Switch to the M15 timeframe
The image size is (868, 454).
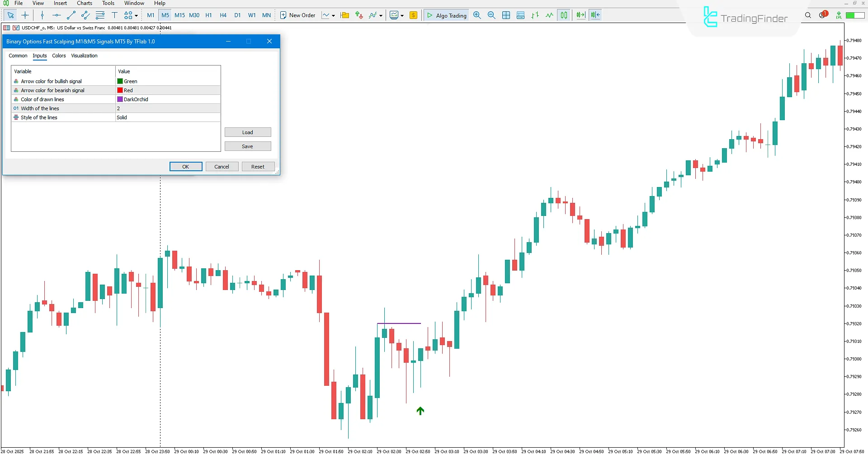click(179, 15)
